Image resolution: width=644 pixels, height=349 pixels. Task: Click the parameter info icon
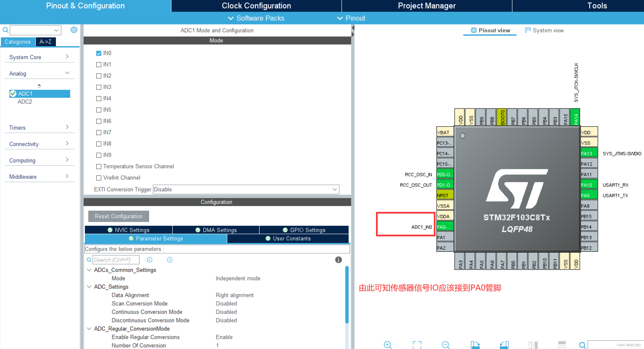click(338, 260)
